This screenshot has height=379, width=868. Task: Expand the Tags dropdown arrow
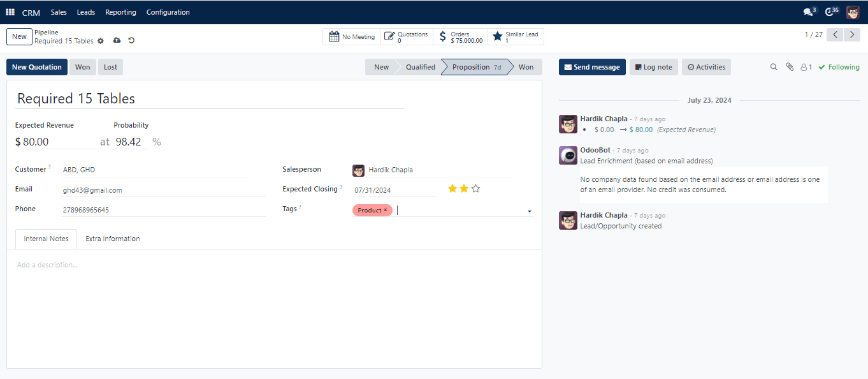[x=530, y=211]
